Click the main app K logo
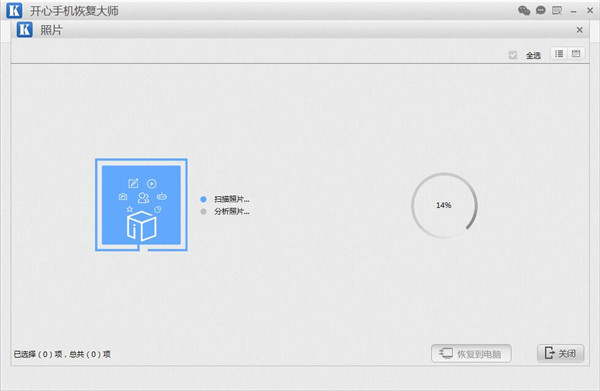Screen dimensions: 600x391 coord(14,10)
